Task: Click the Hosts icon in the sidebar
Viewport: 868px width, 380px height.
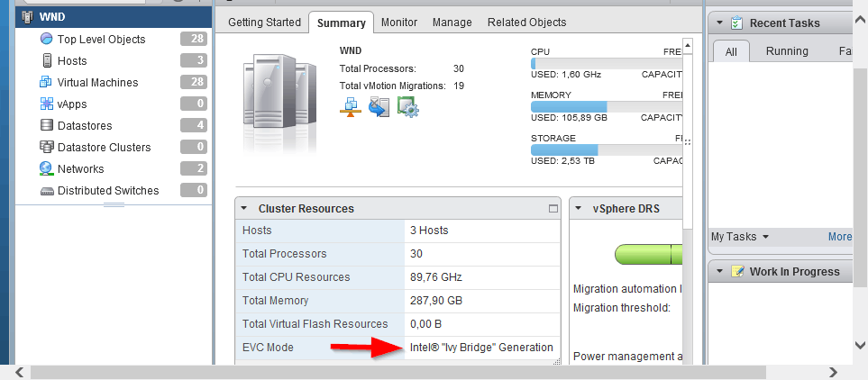Action: [x=47, y=61]
